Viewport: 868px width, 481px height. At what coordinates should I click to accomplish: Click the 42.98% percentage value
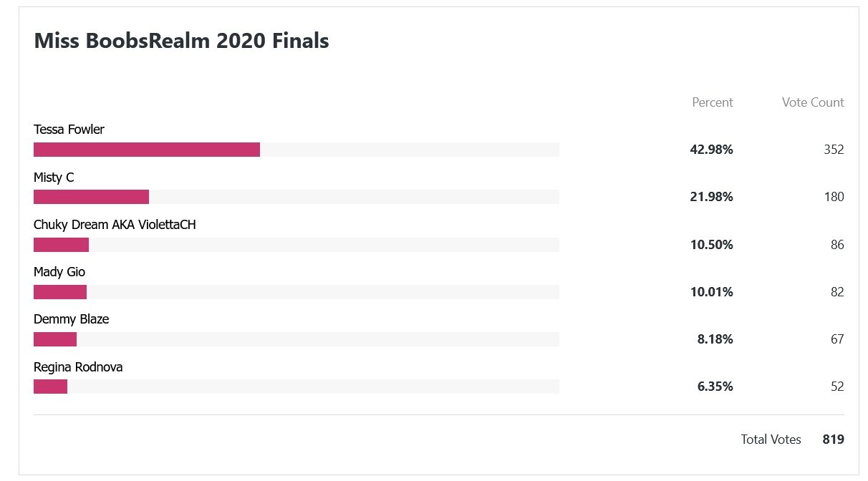(711, 150)
